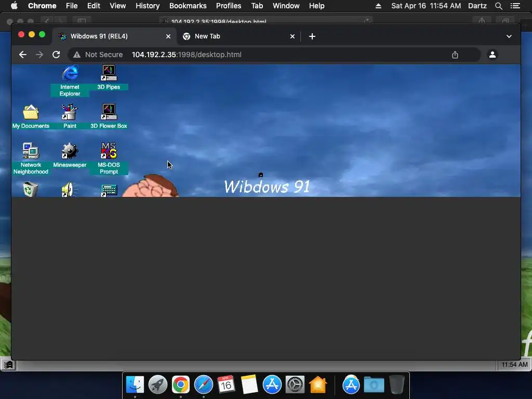
Task: Open the My Documents folder icon
Action: [x=31, y=116]
